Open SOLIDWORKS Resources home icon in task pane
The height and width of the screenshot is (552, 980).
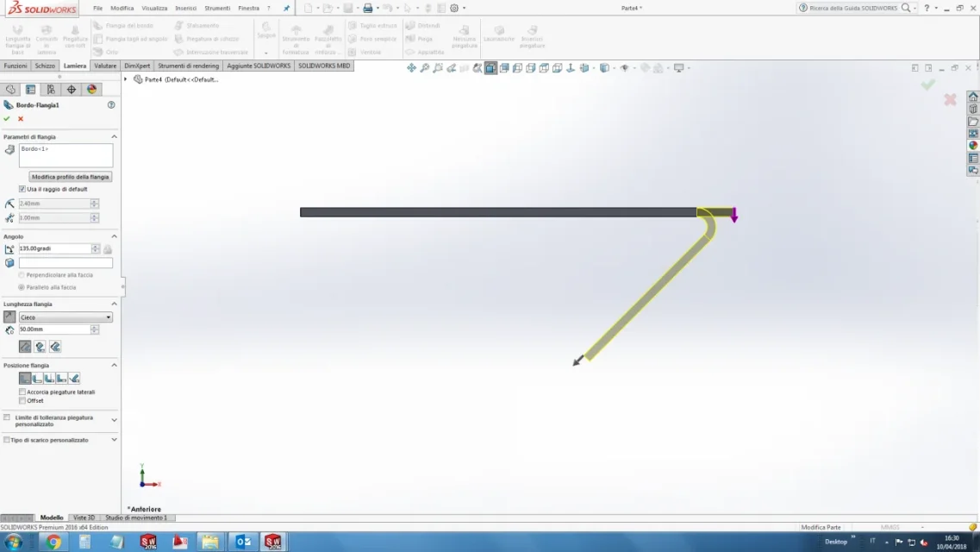[x=973, y=97]
